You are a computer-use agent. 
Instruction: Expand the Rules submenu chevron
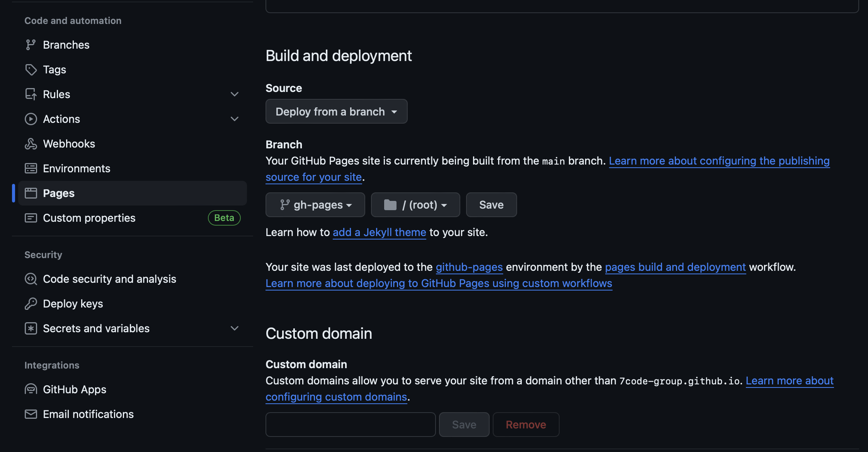pos(235,94)
